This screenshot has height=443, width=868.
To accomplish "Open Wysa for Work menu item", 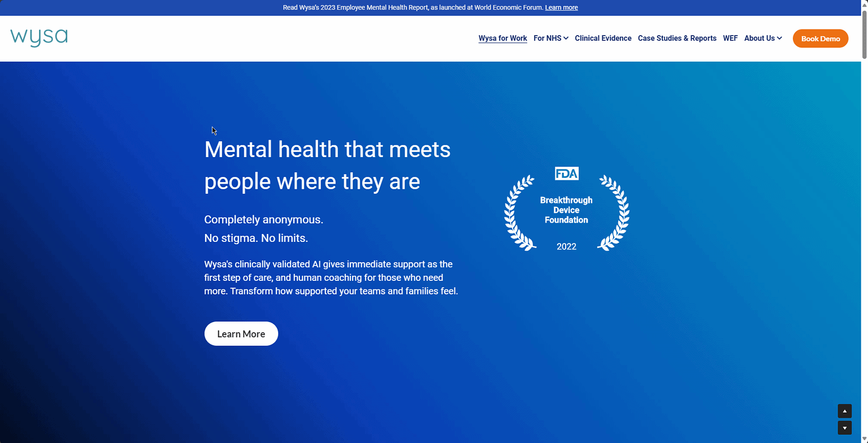I will [x=502, y=38].
